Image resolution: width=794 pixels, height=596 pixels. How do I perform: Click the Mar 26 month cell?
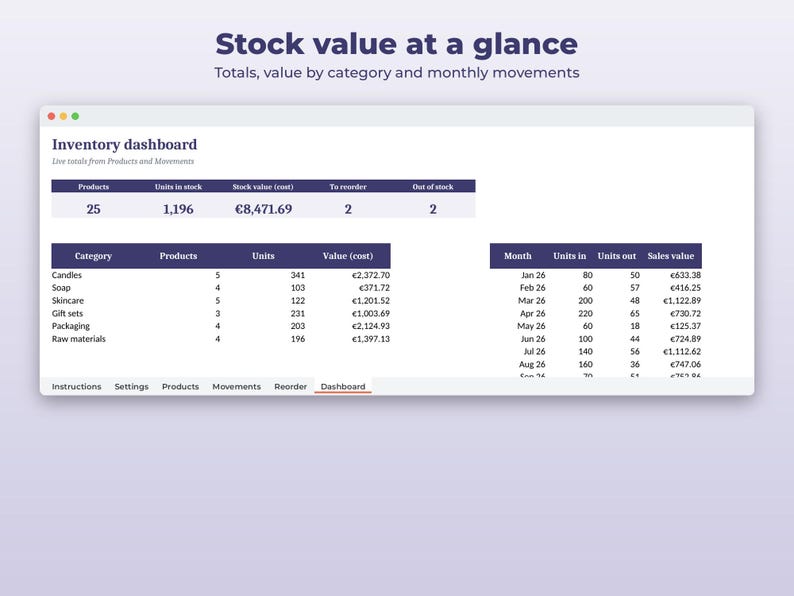point(532,300)
